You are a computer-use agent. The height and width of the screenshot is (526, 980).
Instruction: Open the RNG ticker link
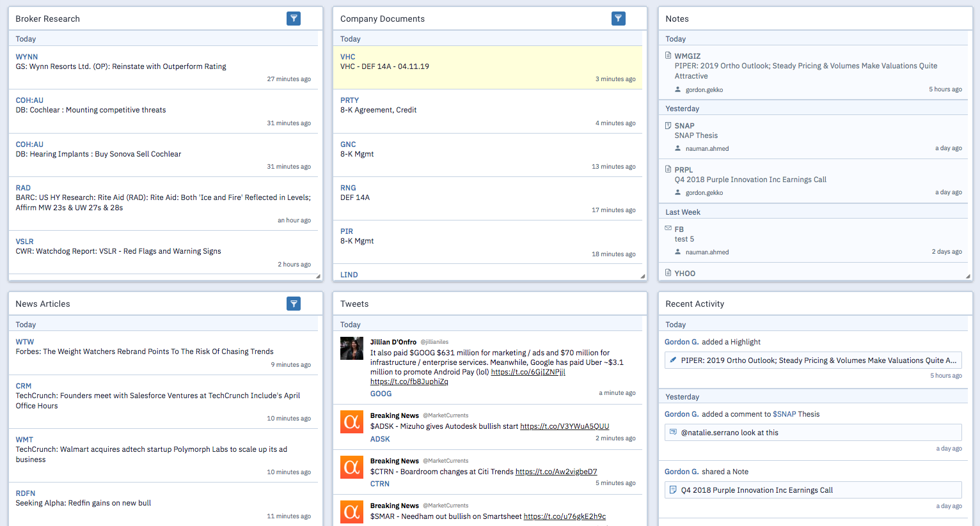click(348, 188)
